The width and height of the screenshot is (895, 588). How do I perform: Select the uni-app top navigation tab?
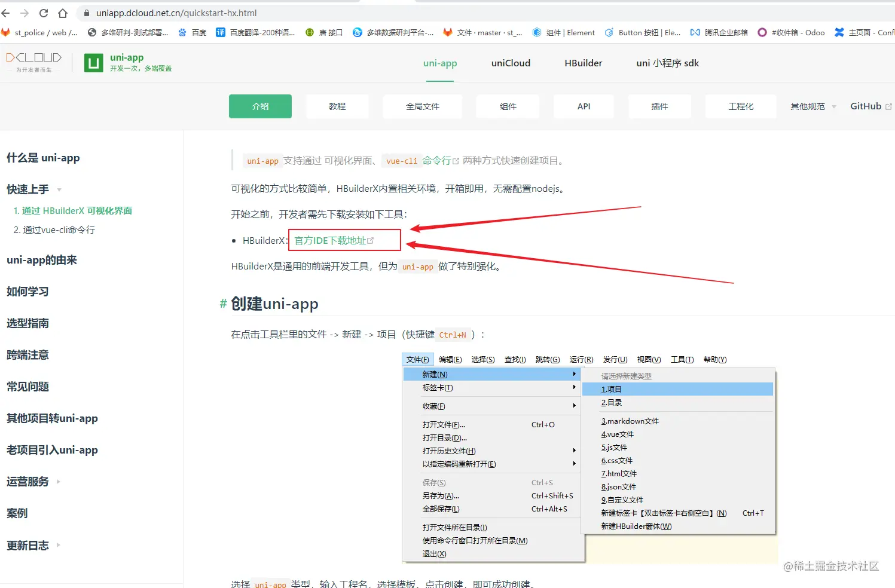point(440,63)
